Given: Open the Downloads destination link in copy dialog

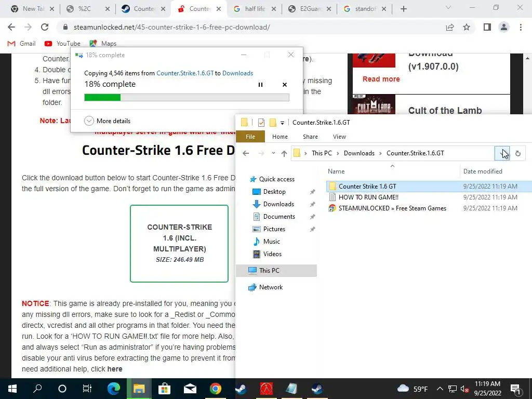Looking at the screenshot, I should [x=237, y=73].
